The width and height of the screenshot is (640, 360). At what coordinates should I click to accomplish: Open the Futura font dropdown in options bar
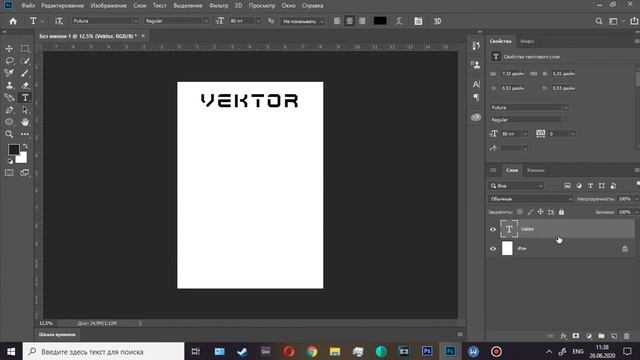pos(136,21)
